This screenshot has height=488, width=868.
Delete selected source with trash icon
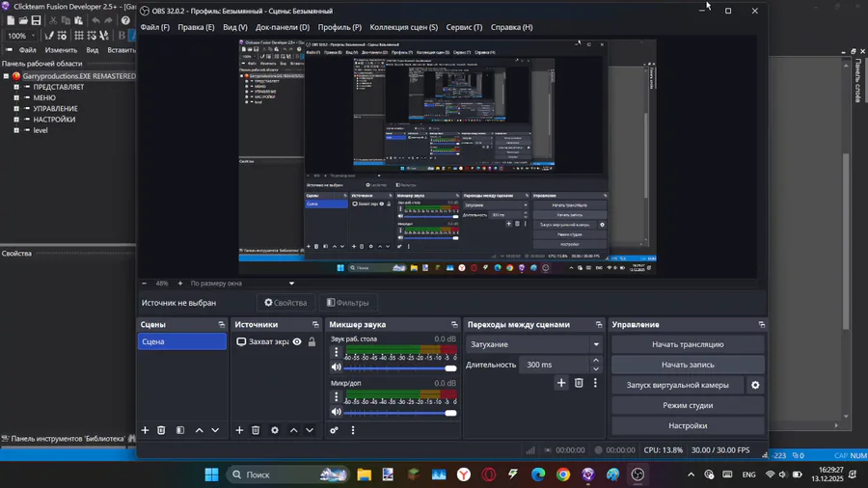click(x=256, y=430)
